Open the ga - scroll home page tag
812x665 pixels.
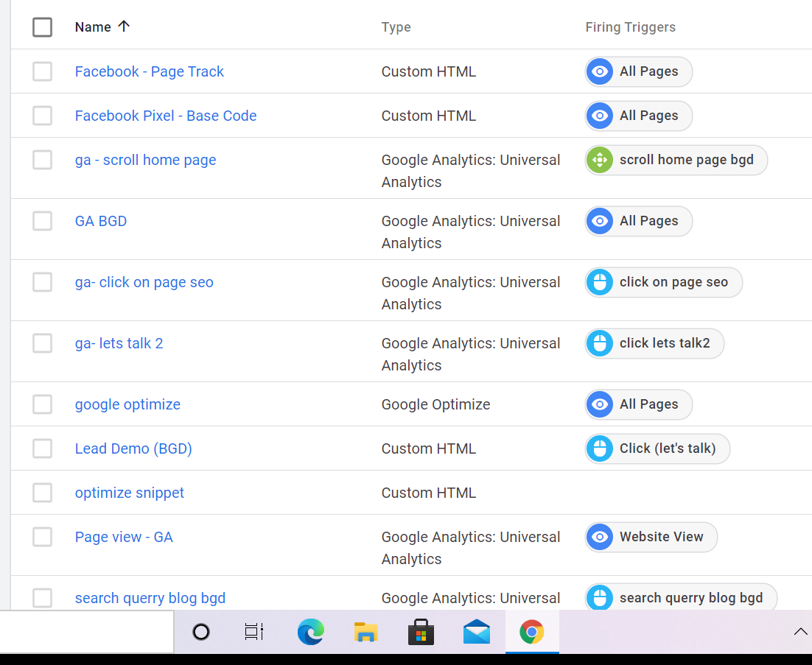pyautogui.click(x=145, y=160)
